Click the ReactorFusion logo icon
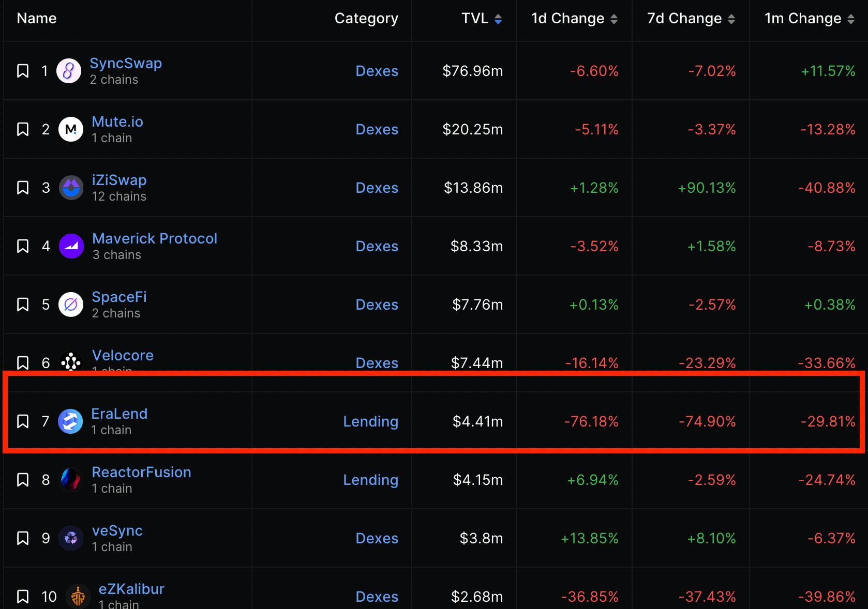The height and width of the screenshot is (609, 868). coord(71,480)
